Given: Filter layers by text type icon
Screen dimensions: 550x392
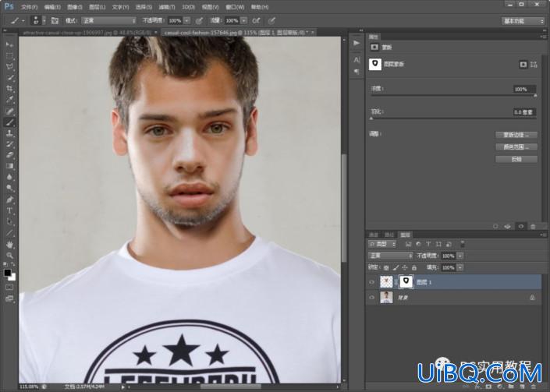Looking at the screenshot, I should pos(428,244).
